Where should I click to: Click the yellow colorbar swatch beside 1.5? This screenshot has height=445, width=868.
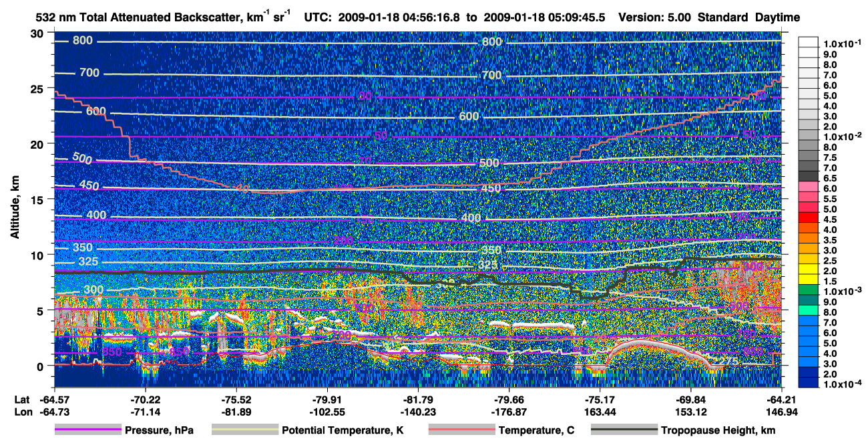pyautogui.click(x=809, y=279)
